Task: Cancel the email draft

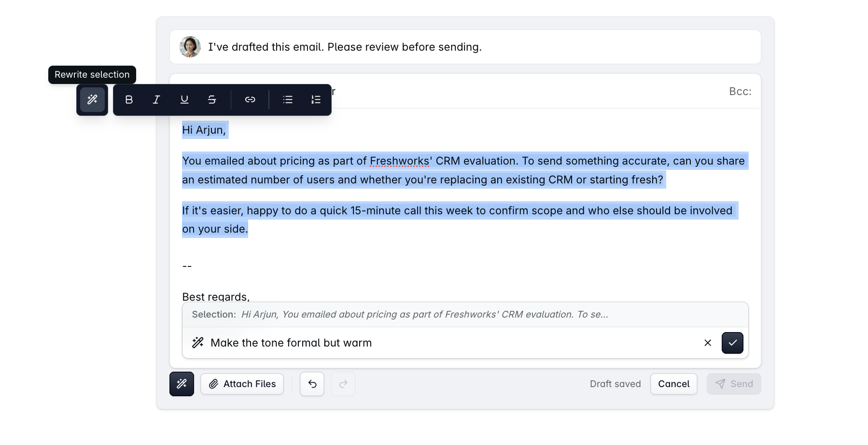Action: [674, 384]
